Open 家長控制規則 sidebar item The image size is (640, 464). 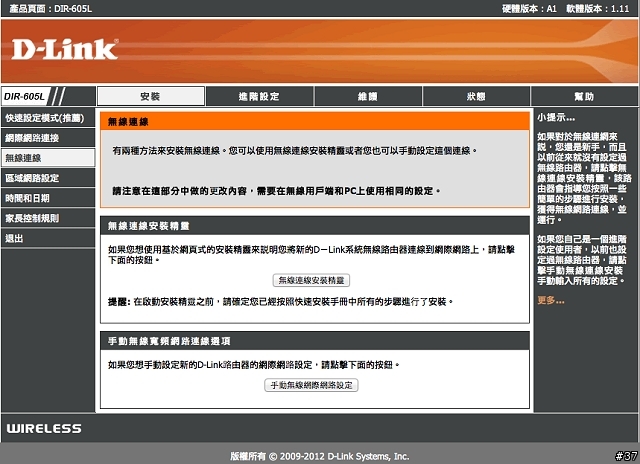48,218
